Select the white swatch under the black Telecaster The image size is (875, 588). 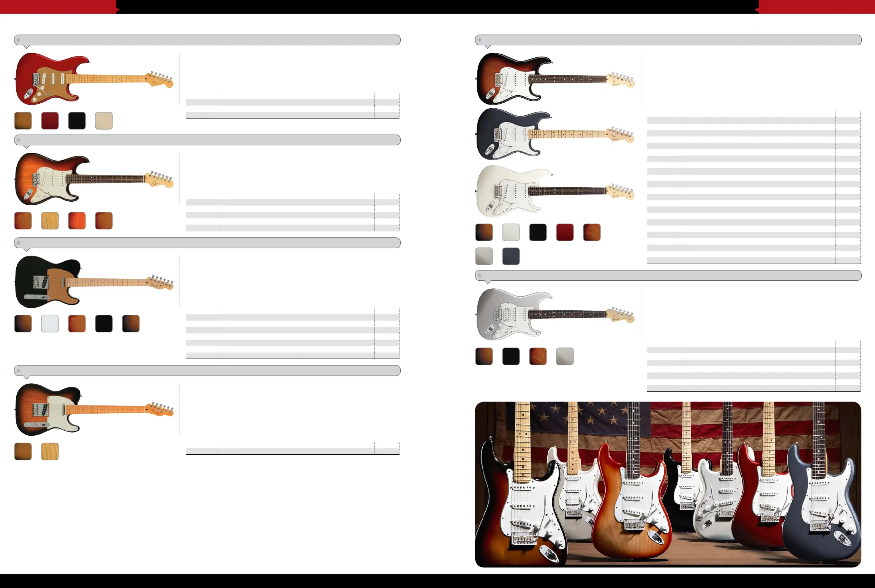(50, 324)
